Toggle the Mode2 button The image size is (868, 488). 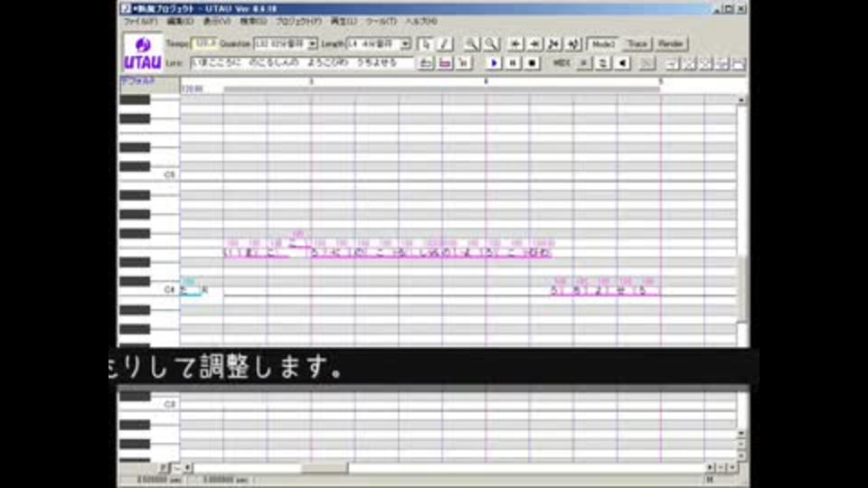[603, 43]
